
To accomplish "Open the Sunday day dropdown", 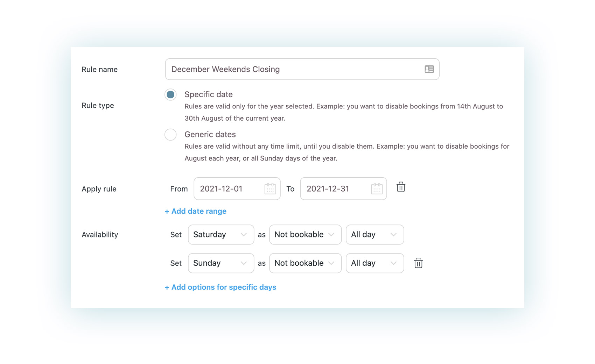I will point(221,263).
